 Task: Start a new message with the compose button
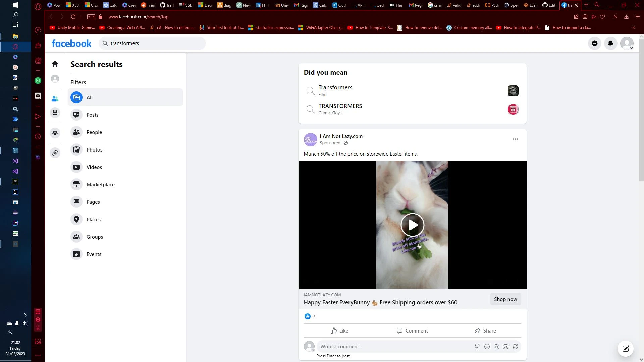pos(625,349)
